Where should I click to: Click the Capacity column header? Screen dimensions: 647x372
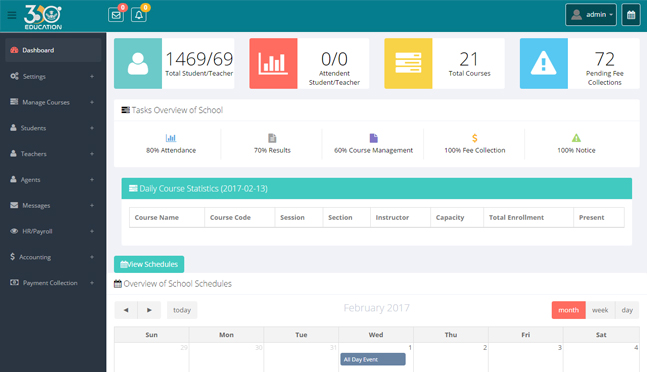click(x=457, y=217)
